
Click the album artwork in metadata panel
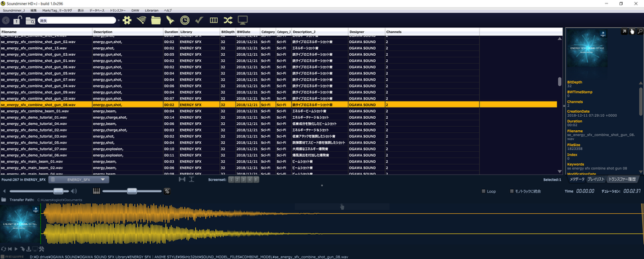click(x=587, y=48)
